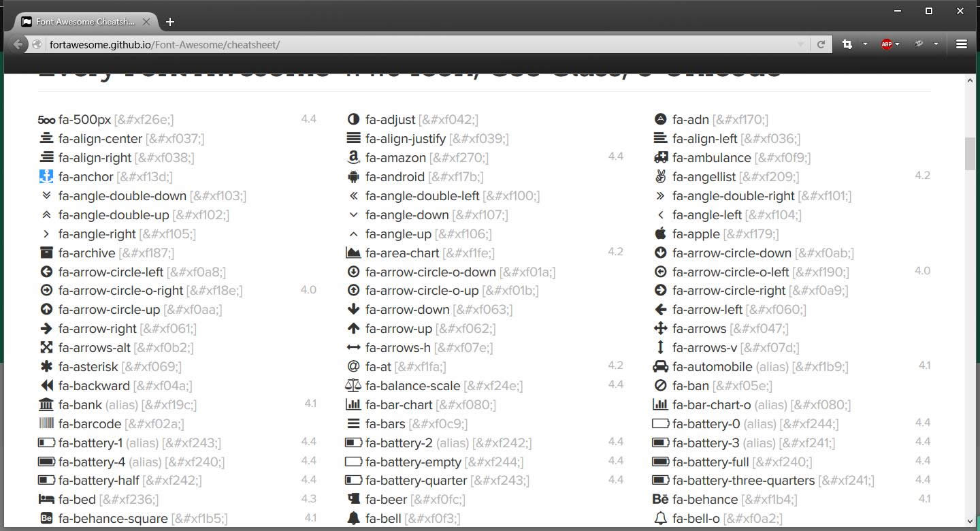The image size is (980, 531).
Task: Click the fa-balance-scale icon
Action: coord(353,386)
